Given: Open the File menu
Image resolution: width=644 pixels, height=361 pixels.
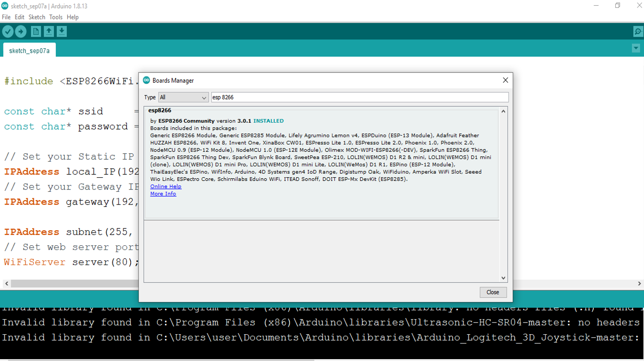Looking at the screenshot, I should pyautogui.click(x=6, y=17).
